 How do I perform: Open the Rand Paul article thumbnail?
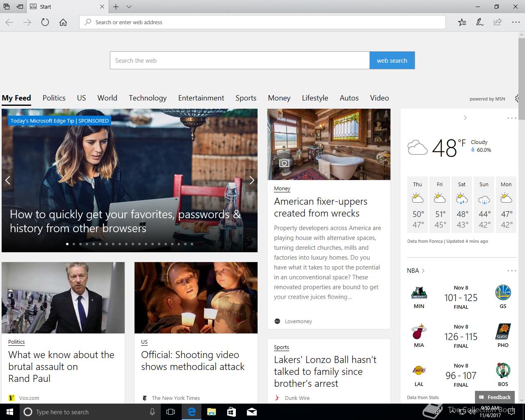63,298
